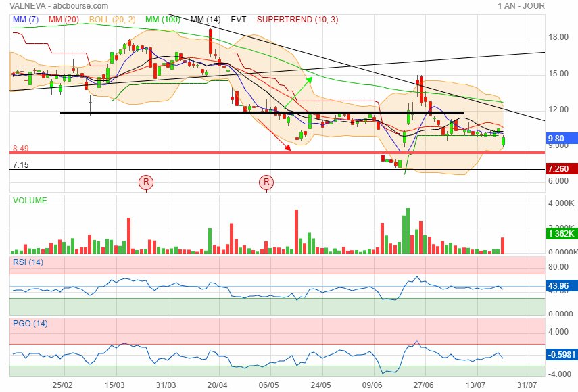Click the 1 AN - JOUR period label
Image resolution: width=578 pixels, height=392 pixels.
(x=521, y=6)
